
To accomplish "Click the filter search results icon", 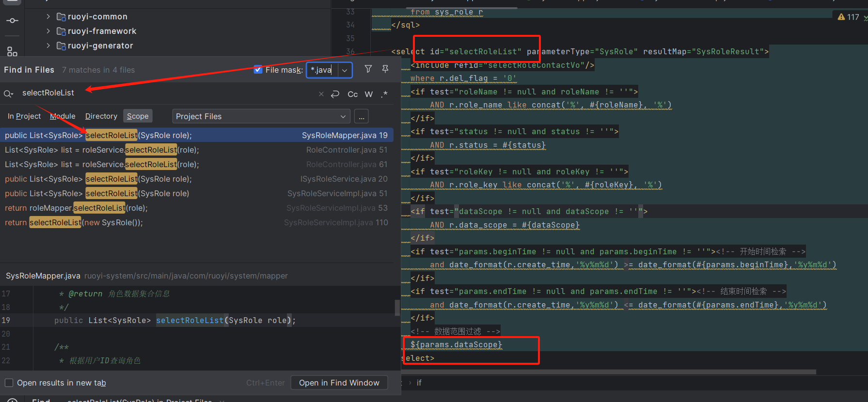I will [x=368, y=69].
